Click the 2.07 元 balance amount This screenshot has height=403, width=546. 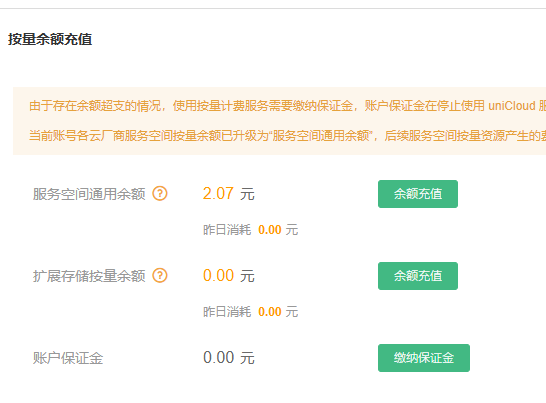coord(229,194)
